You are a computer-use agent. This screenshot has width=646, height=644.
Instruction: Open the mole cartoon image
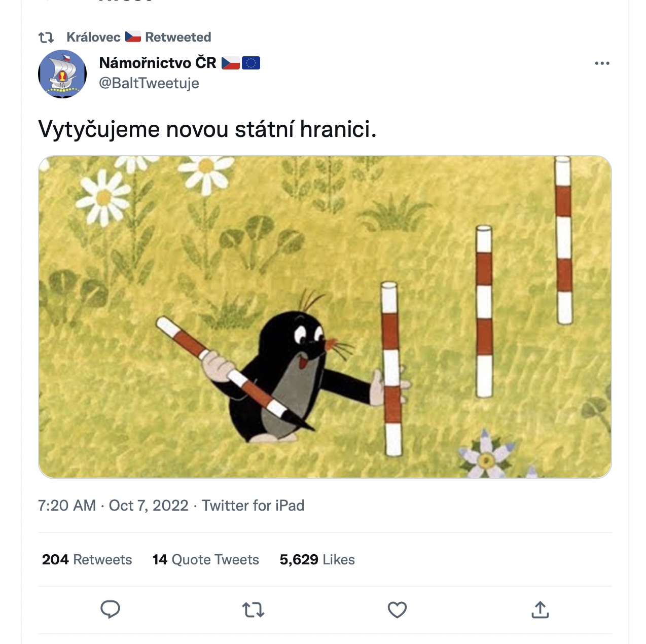pyautogui.click(x=325, y=317)
